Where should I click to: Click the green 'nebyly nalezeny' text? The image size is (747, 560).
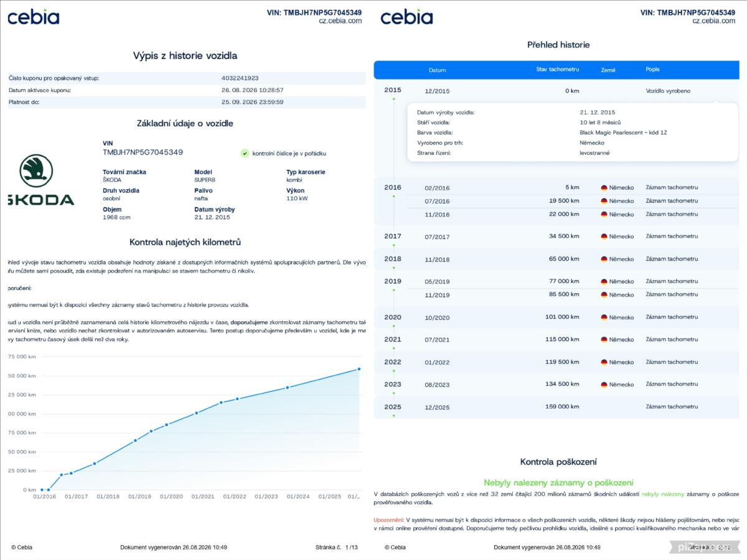pos(662,494)
